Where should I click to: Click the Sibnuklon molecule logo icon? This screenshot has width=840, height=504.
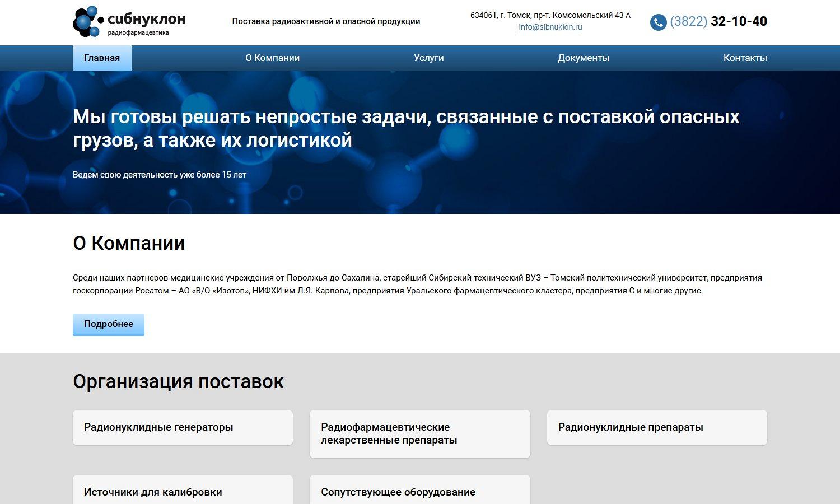point(88,22)
